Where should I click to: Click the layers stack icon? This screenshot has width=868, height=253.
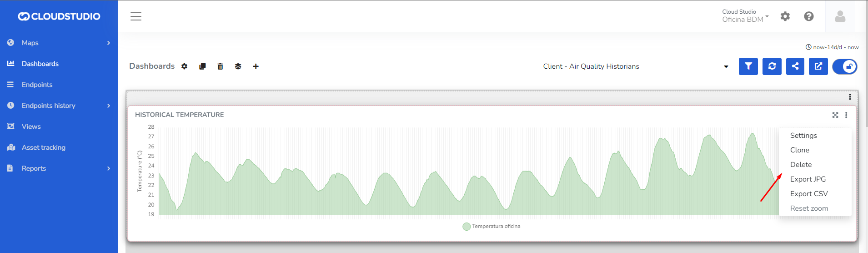pos(238,66)
